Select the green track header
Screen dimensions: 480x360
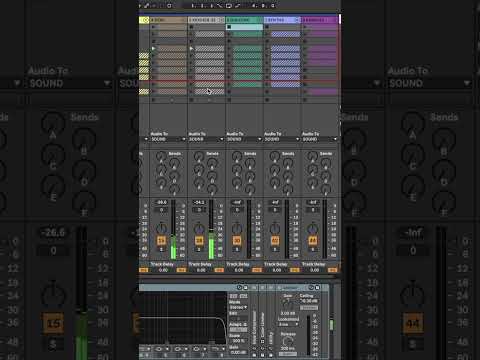(x=244, y=20)
